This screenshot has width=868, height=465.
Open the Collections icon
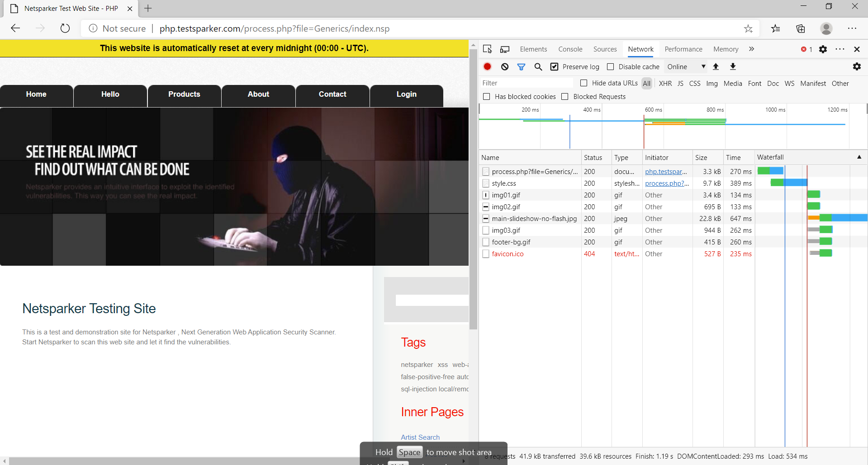point(801,28)
